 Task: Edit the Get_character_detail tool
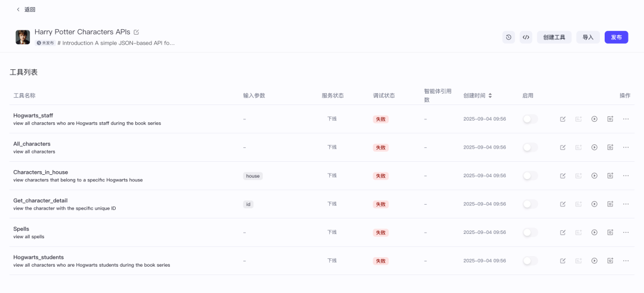click(563, 204)
